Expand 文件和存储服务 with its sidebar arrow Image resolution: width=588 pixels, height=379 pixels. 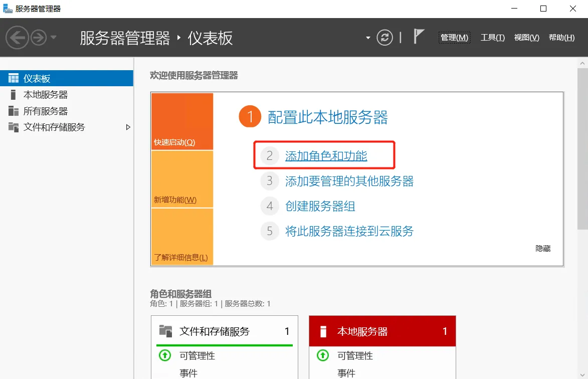pos(128,127)
